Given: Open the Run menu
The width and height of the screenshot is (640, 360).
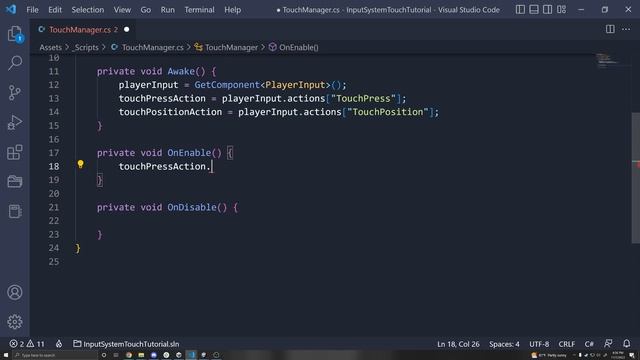Looking at the screenshot, I should (167, 10).
